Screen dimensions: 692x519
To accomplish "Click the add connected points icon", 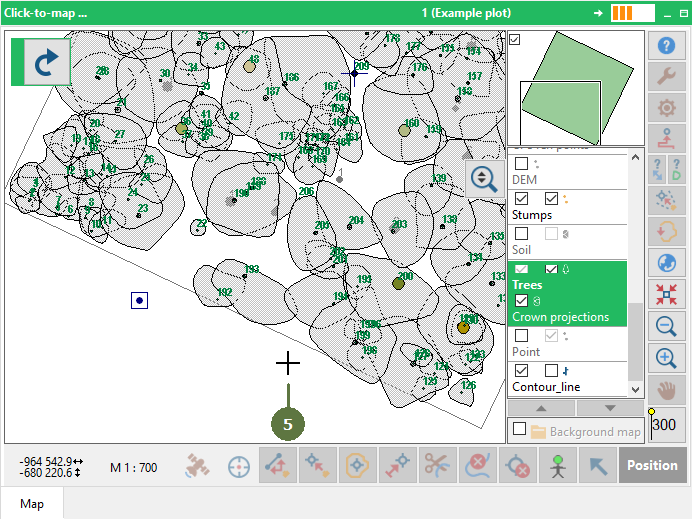I will [278, 465].
